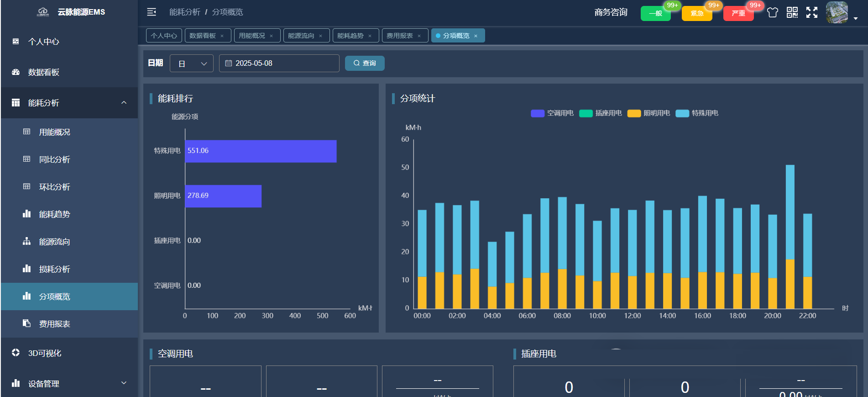Open the theme switch shirt icon
The width and height of the screenshot is (868, 397).
tap(772, 12)
